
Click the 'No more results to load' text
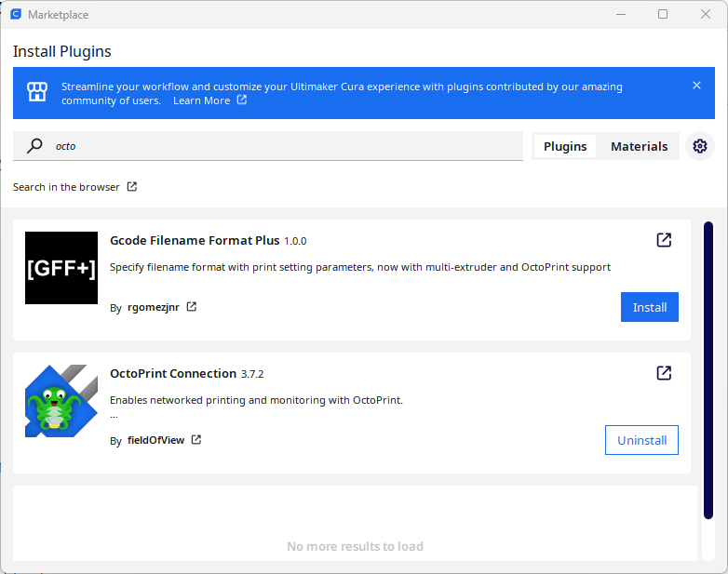coord(356,546)
